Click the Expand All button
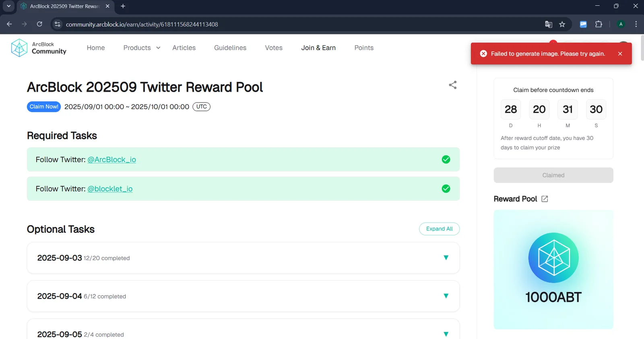The image size is (644, 339). (x=439, y=229)
